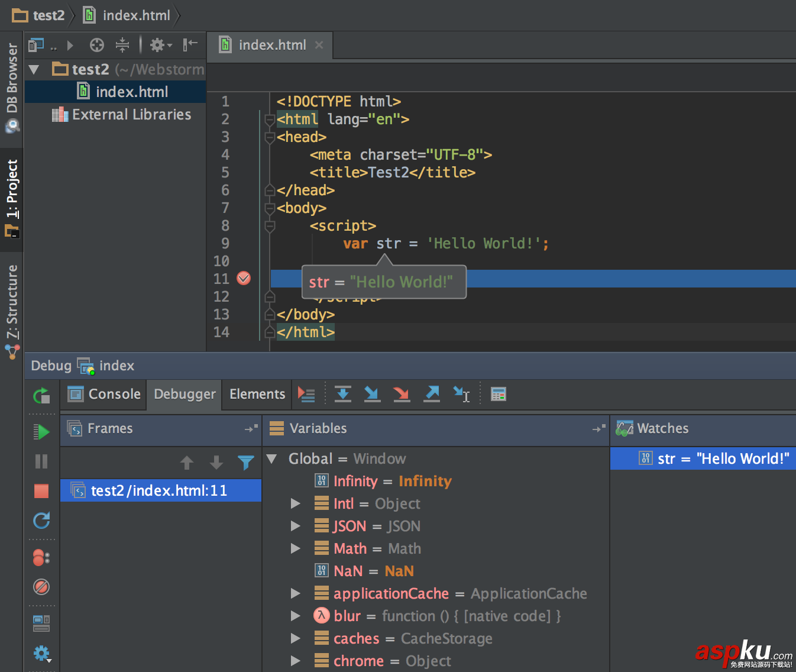The image size is (796, 672).
Task: Reload the page in browser
Action: (41, 521)
